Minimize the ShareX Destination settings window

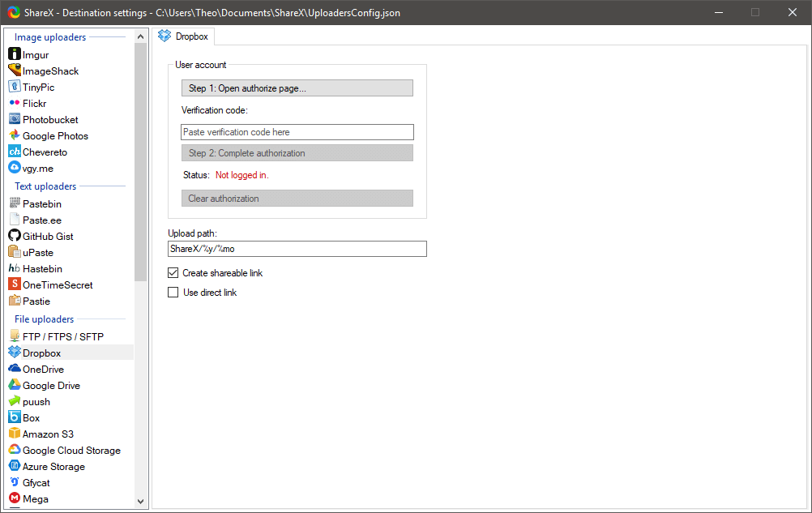coord(719,12)
